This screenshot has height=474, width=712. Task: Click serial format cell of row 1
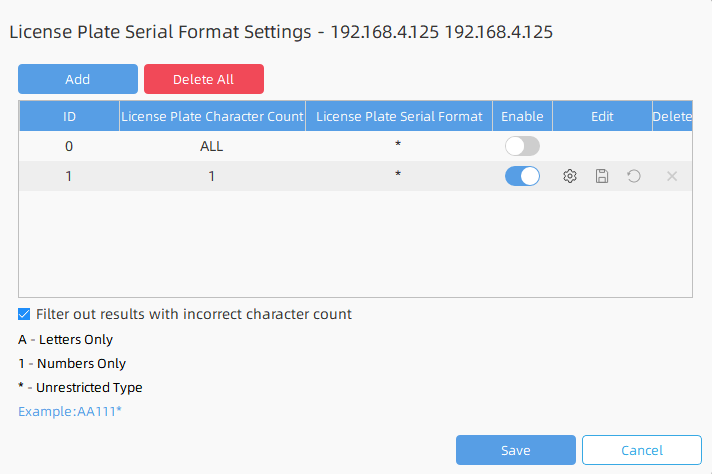click(398, 176)
